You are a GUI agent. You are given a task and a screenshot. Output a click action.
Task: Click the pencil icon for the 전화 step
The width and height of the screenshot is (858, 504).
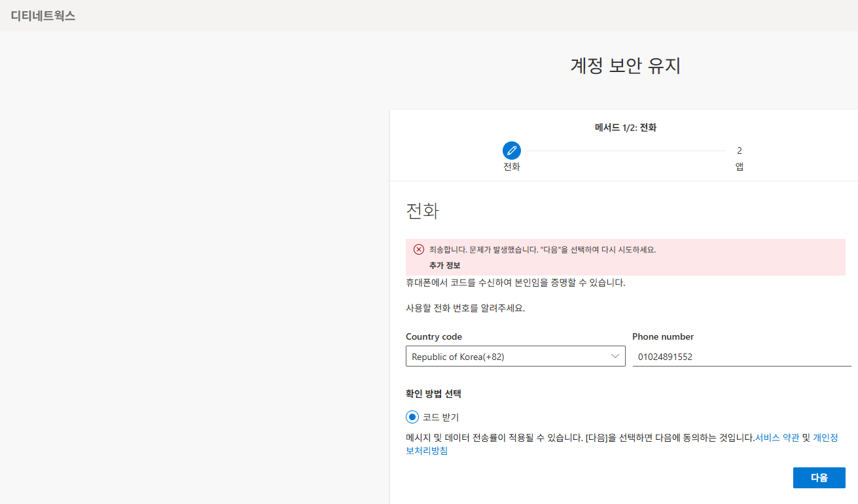pyautogui.click(x=512, y=151)
